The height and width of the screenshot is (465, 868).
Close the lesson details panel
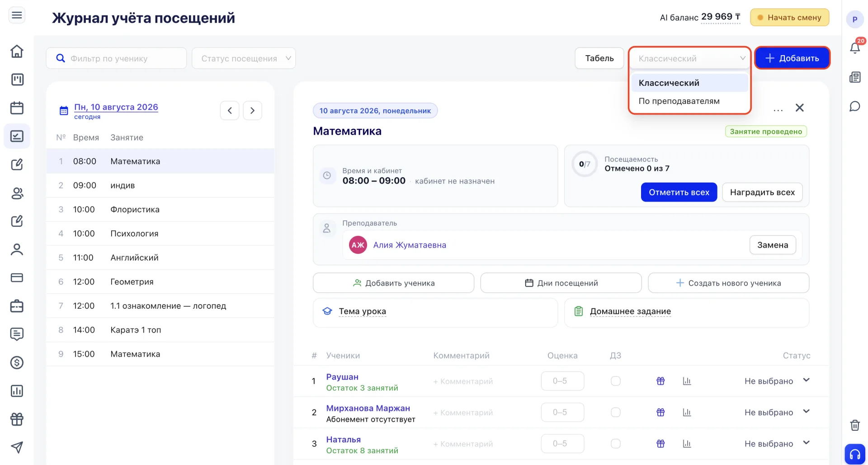tap(800, 108)
